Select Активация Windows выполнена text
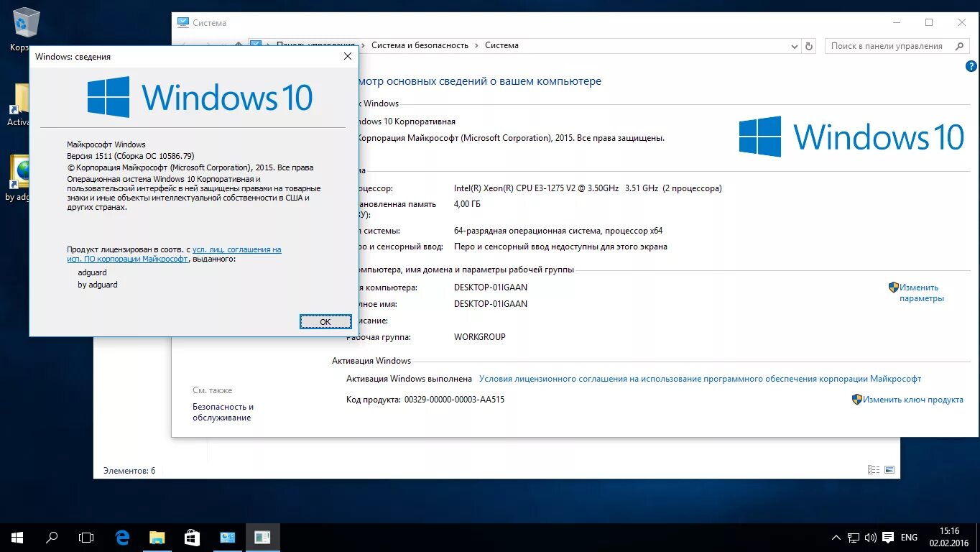980x552 pixels. 409,379
